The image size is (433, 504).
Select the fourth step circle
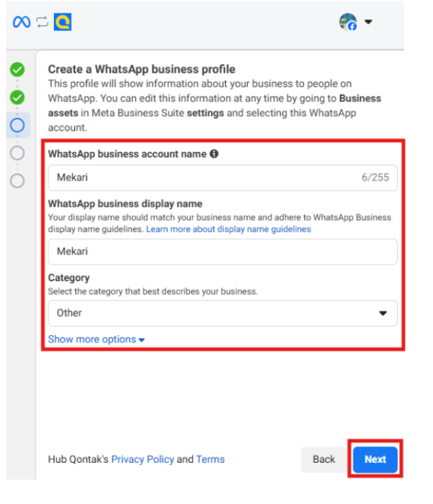17,153
